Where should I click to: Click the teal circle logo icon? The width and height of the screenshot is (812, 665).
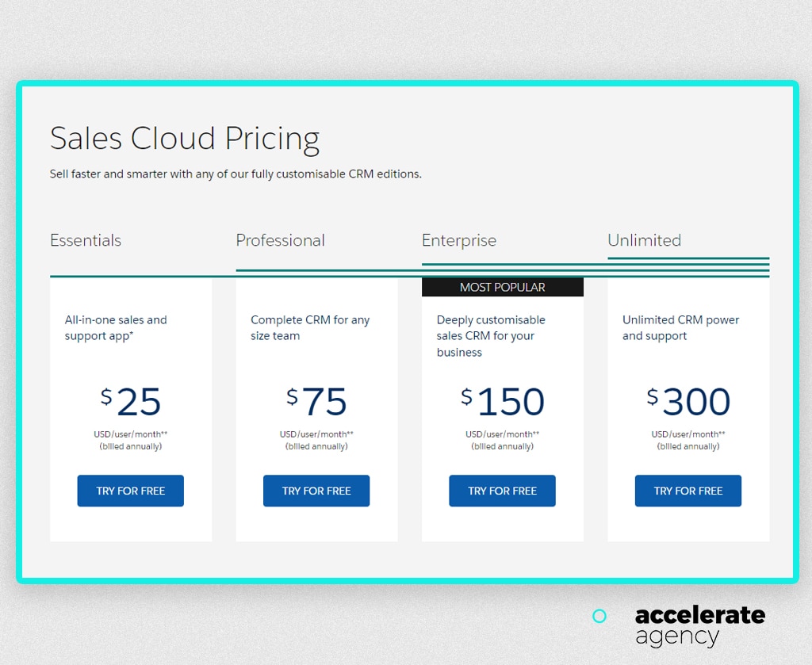click(599, 616)
